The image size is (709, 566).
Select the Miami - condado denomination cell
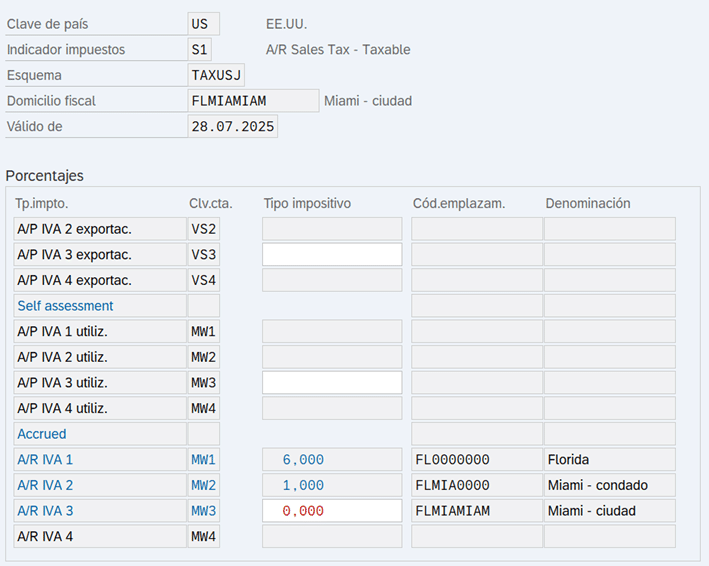point(610,486)
